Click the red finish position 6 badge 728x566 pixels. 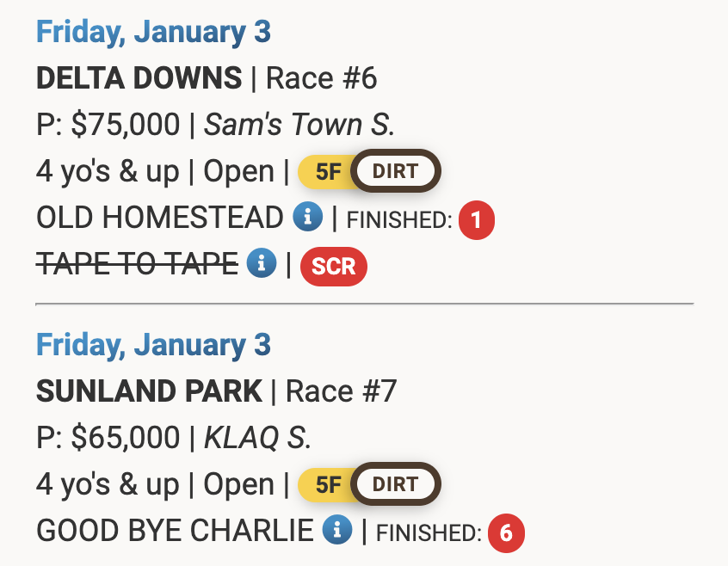click(506, 533)
